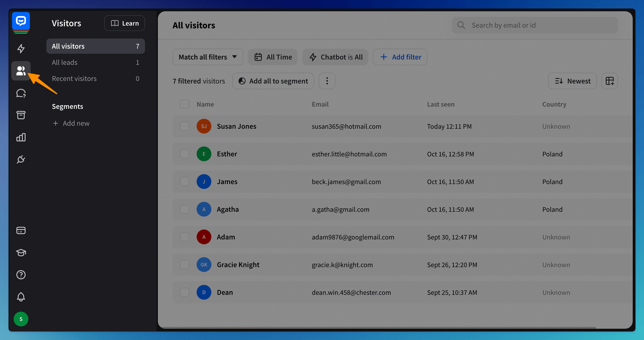The height and width of the screenshot is (340, 644).
Task: Click the Add filter button
Action: coord(400,57)
